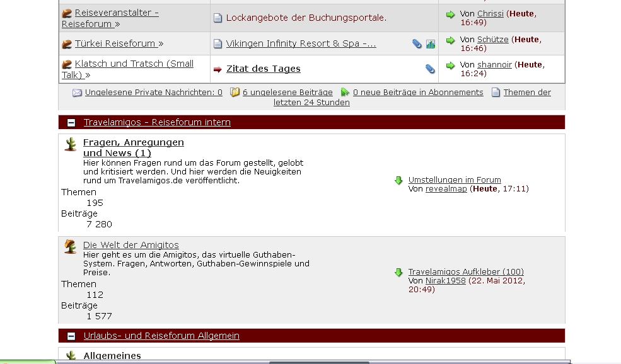The image size is (621, 364).
Task: Open Themen der letzten 24 Stunden
Action: 527,93
